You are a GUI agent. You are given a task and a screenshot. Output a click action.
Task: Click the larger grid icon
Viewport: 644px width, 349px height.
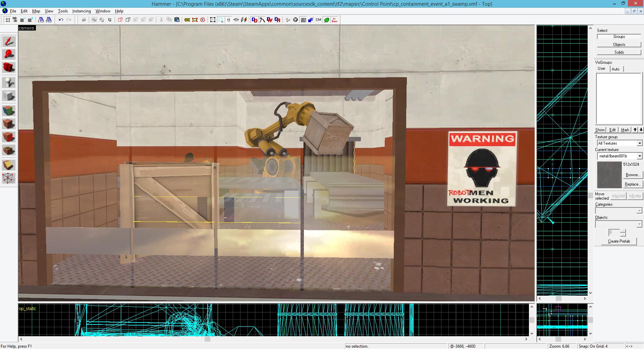pyautogui.click(x=30, y=20)
